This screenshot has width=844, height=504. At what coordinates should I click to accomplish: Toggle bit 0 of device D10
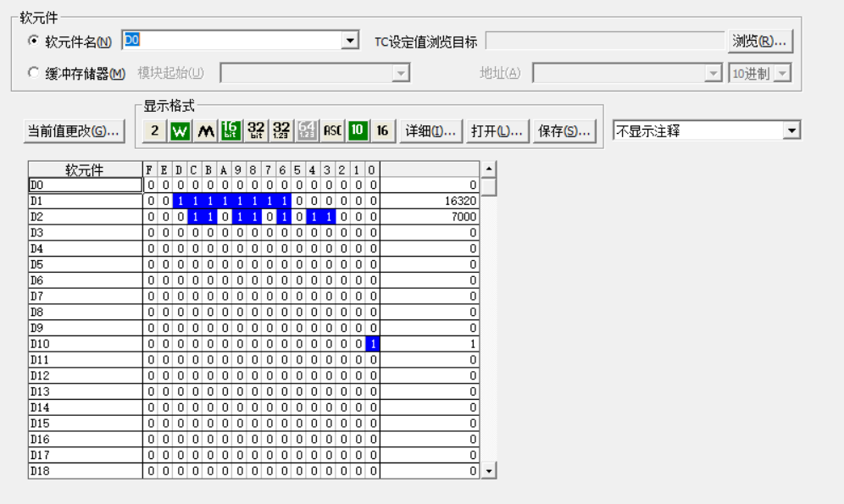[x=372, y=344]
